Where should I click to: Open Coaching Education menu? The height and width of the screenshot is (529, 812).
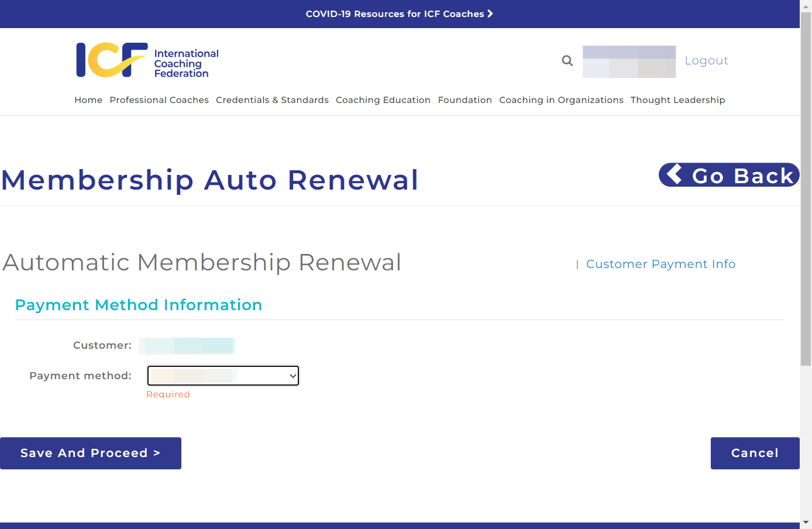pos(383,100)
